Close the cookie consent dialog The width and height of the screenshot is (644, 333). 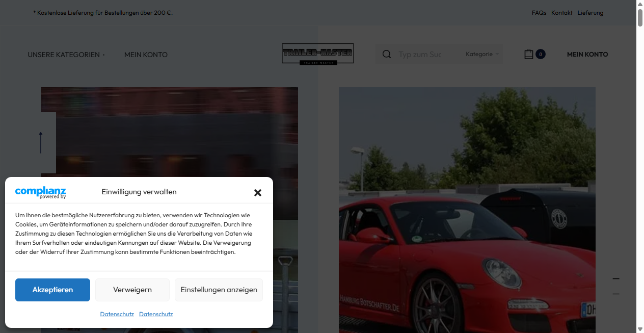(x=258, y=192)
